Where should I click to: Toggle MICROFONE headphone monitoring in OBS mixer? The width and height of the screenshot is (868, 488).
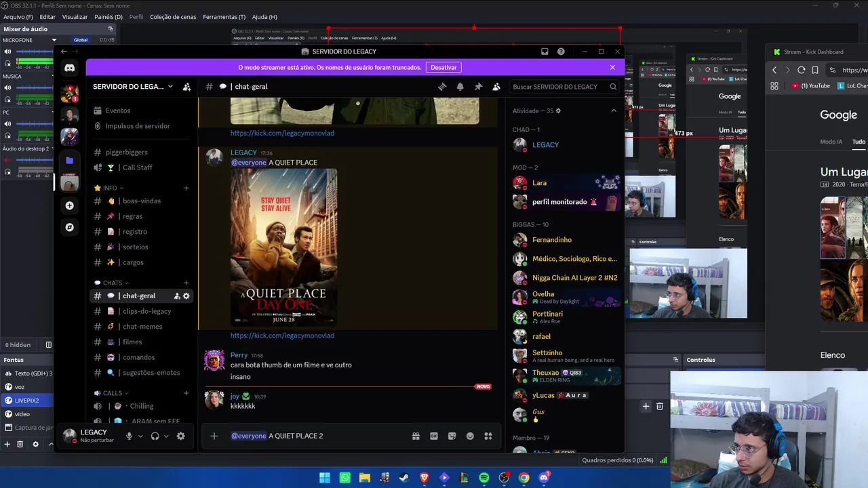tap(8, 63)
